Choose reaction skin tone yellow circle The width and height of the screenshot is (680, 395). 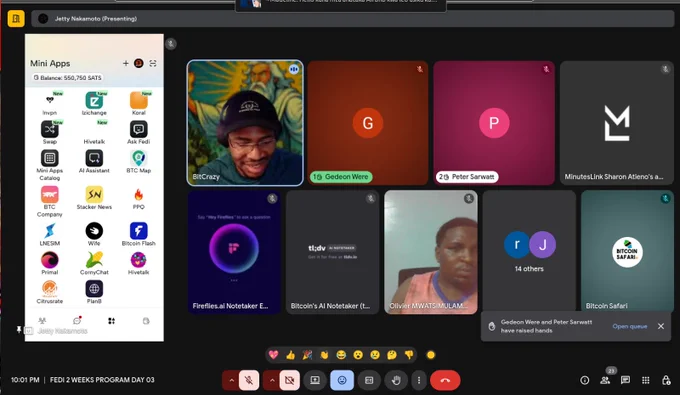click(431, 355)
